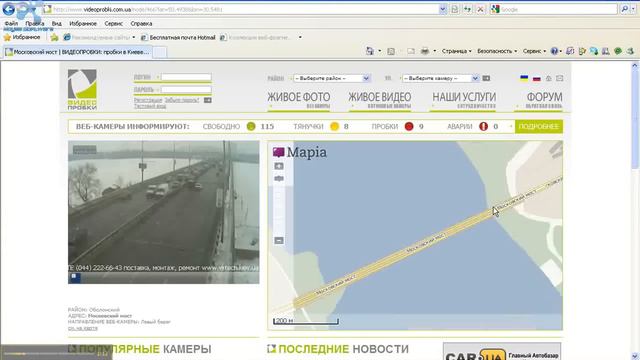Image resolution: width=640 pixels, height=360 pixels.
Task: Click the read mail toolbar icon
Action: (411, 51)
